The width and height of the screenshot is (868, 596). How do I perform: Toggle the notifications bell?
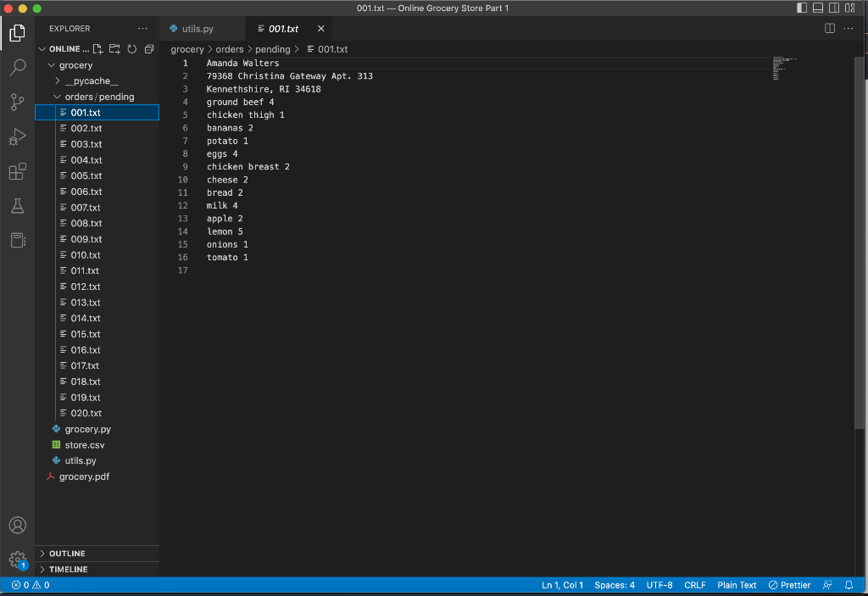coord(849,585)
